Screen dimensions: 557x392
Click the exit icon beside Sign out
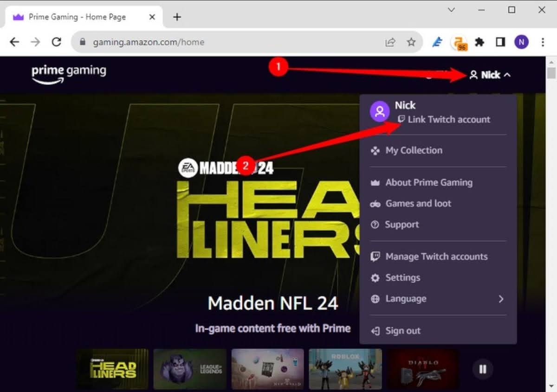(x=375, y=331)
